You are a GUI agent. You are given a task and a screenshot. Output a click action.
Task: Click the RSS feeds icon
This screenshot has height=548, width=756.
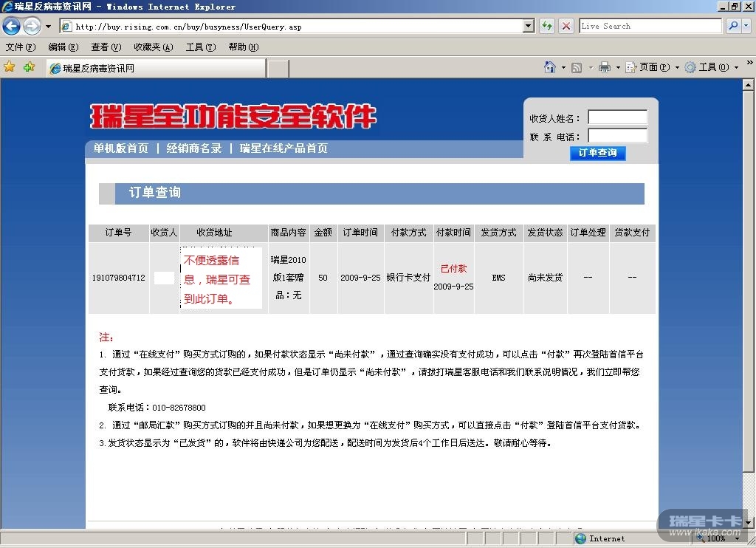576,67
